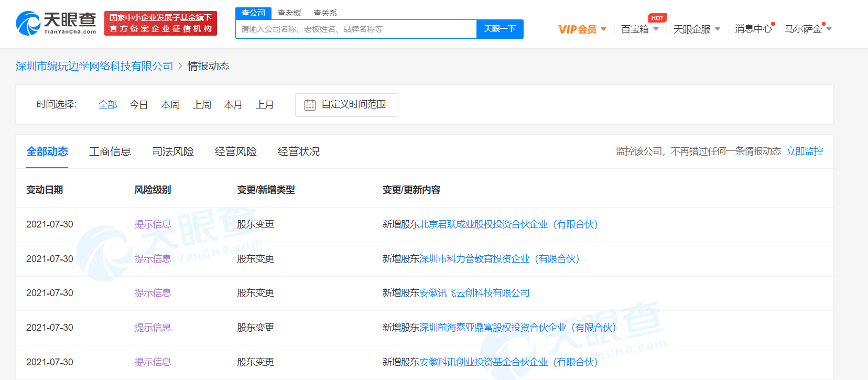Open 深圳市编玩边学网络科技有限公司 breadcrumb link

coord(94,66)
